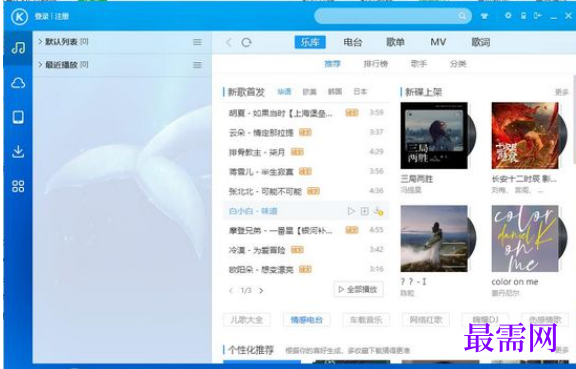Go to previous page of new songs
This screenshot has width=576, height=369.
point(231,290)
